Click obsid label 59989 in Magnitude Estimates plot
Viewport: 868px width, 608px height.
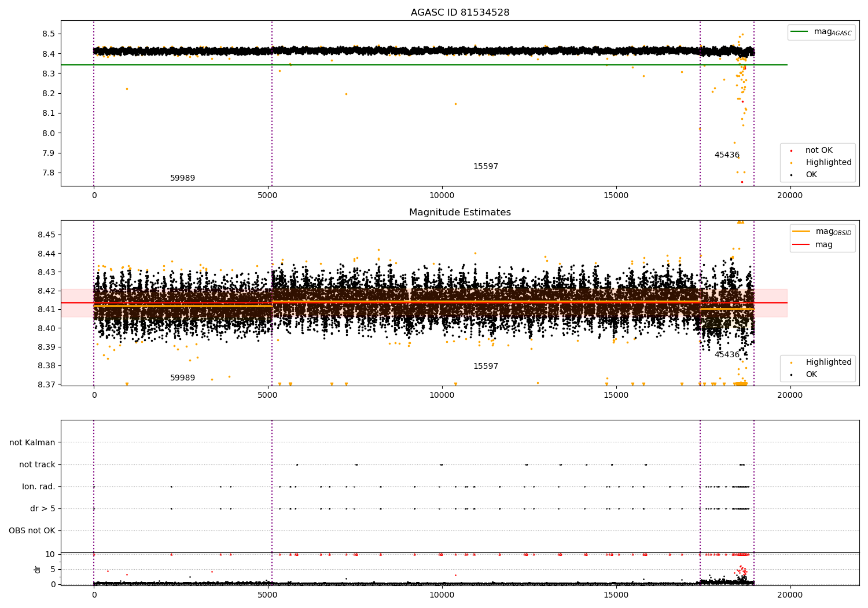(182, 378)
